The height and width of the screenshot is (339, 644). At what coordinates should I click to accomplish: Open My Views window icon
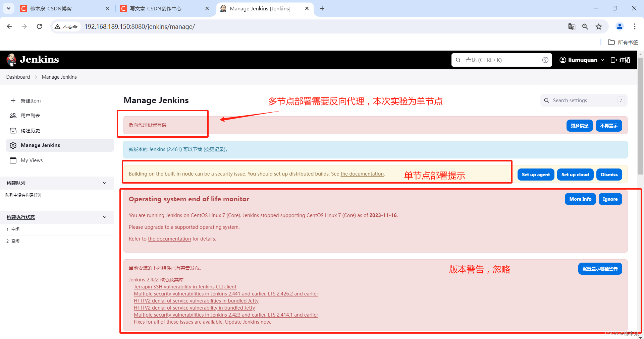pyautogui.click(x=13, y=160)
